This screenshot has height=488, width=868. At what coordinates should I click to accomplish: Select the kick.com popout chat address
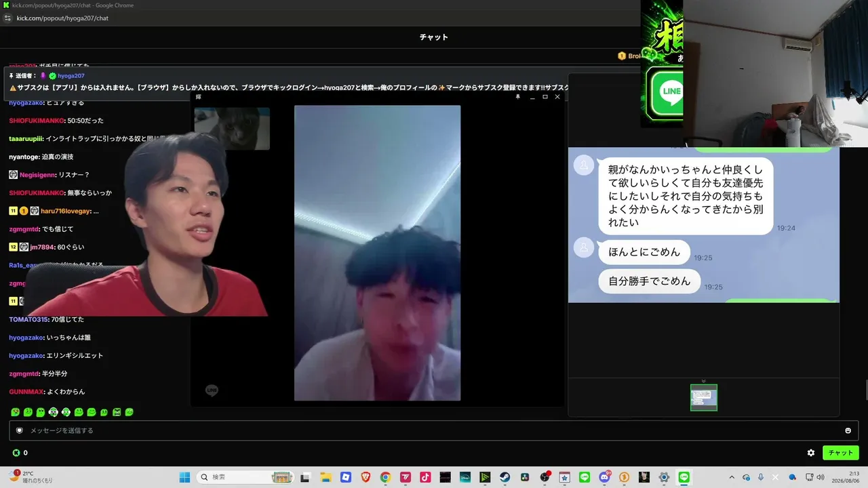62,18
